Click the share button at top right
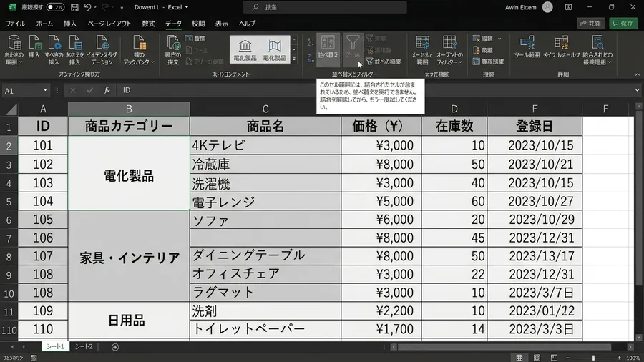This screenshot has height=362, width=644. click(591, 24)
